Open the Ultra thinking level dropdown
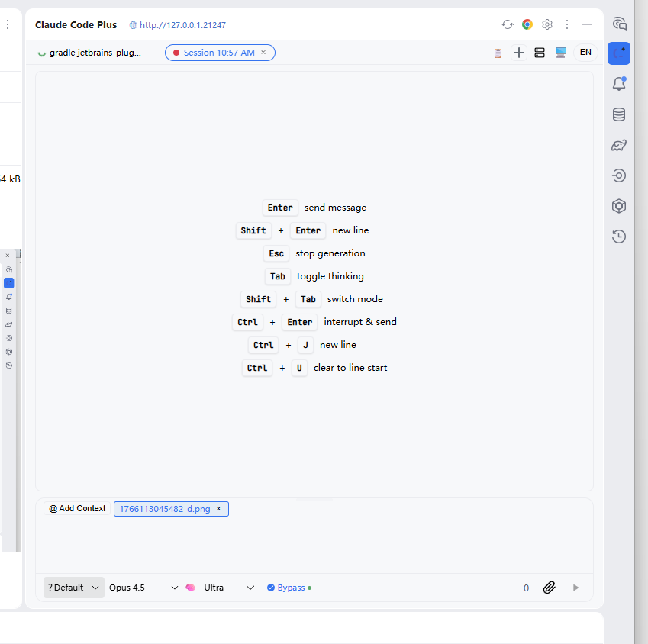 point(228,588)
